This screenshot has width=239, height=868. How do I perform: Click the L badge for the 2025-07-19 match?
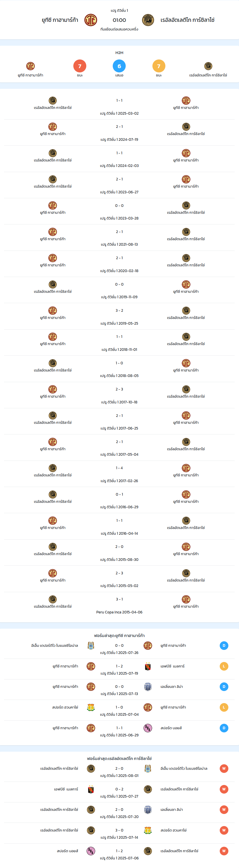224,666
